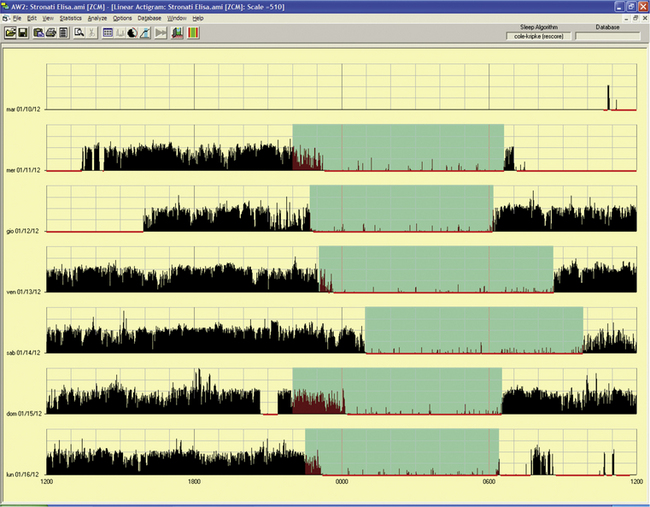Click the empty Database field
650x507 pixels.
point(608,36)
